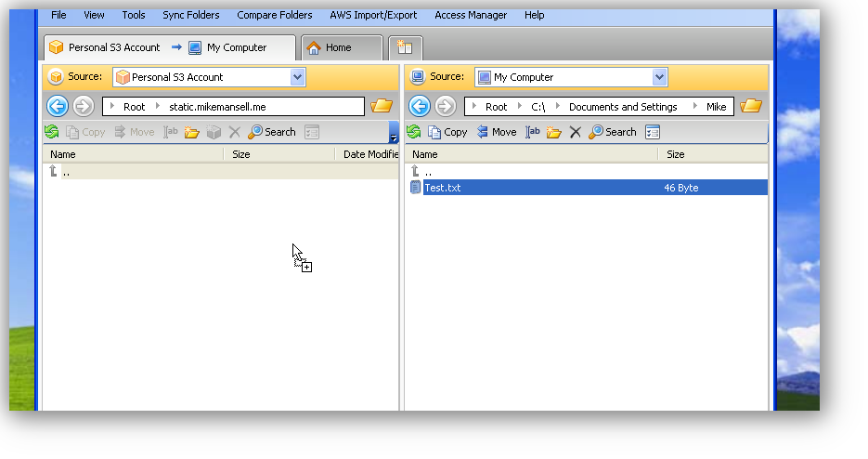Refresh the My Computer file list

point(413,132)
